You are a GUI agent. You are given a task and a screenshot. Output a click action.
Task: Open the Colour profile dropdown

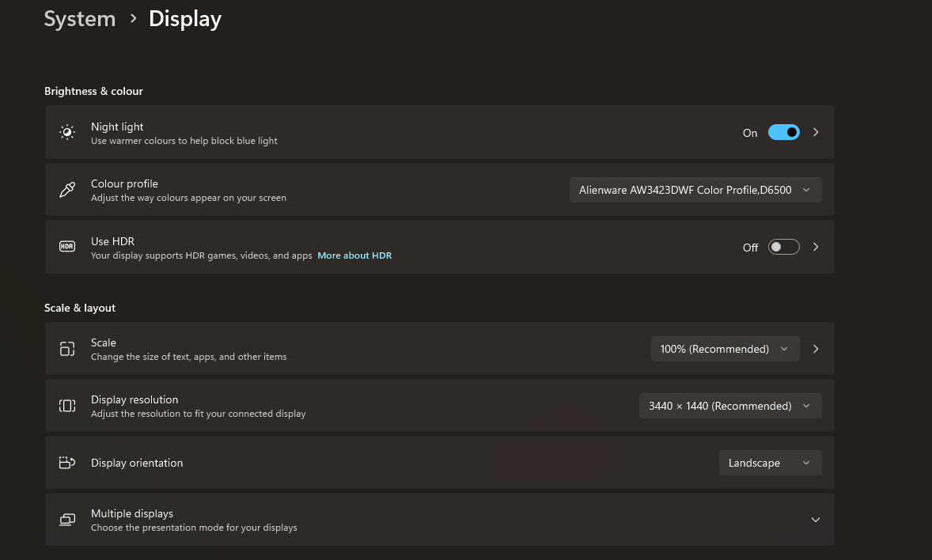tap(695, 190)
